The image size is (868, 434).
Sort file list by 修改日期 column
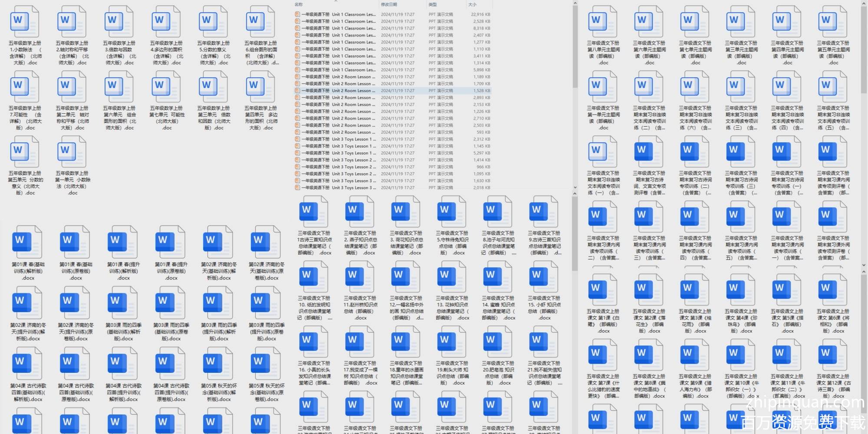[389, 4]
